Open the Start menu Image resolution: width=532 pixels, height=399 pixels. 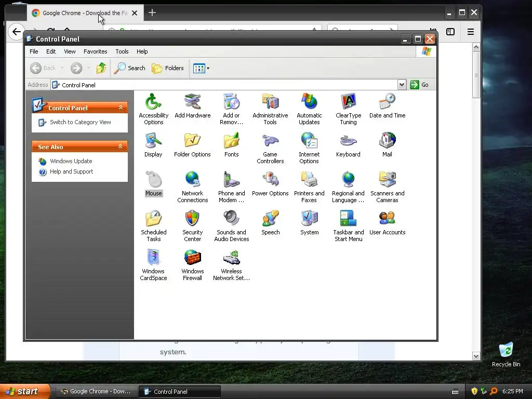pos(25,392)
